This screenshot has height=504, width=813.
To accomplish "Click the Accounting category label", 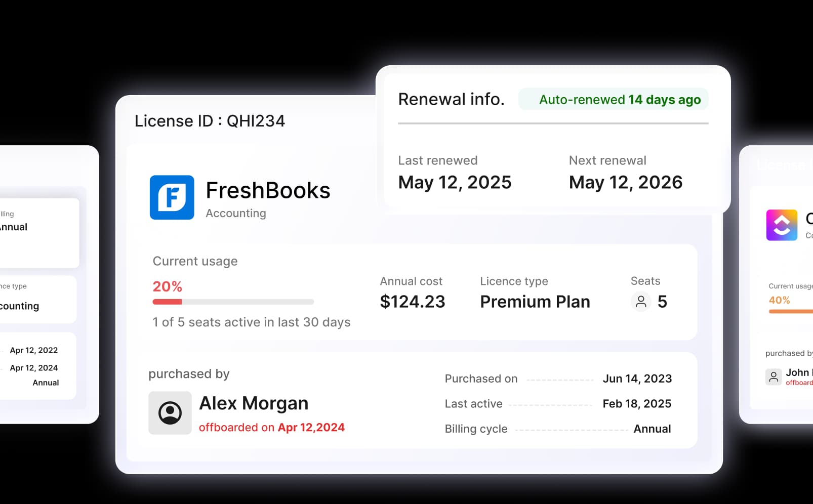I will click(236, 213).
